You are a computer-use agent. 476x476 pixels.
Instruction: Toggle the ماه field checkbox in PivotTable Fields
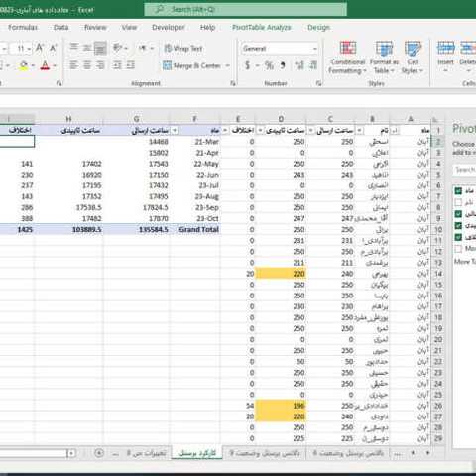(458, 191)
